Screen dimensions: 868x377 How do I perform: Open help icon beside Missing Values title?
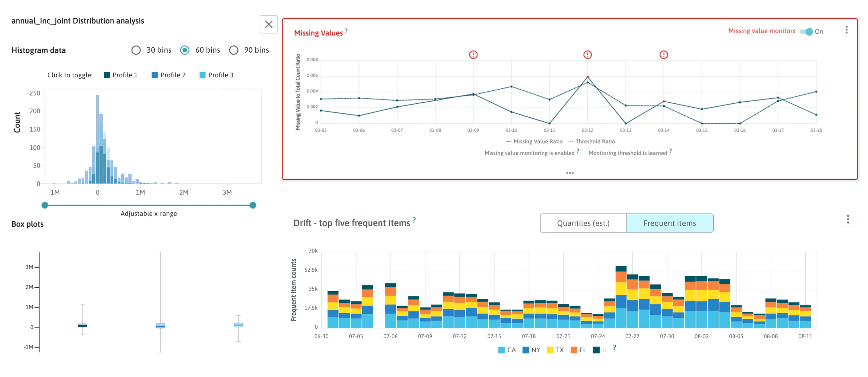(346, 31)
